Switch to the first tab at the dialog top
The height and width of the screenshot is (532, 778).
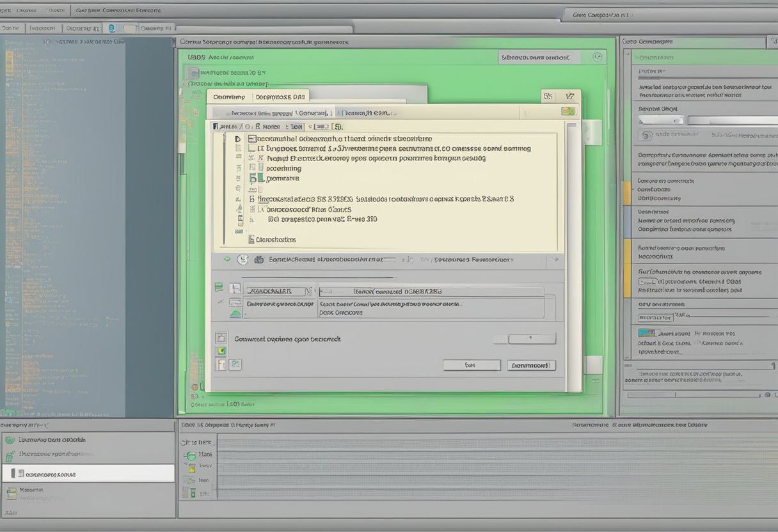click(229, 97)
